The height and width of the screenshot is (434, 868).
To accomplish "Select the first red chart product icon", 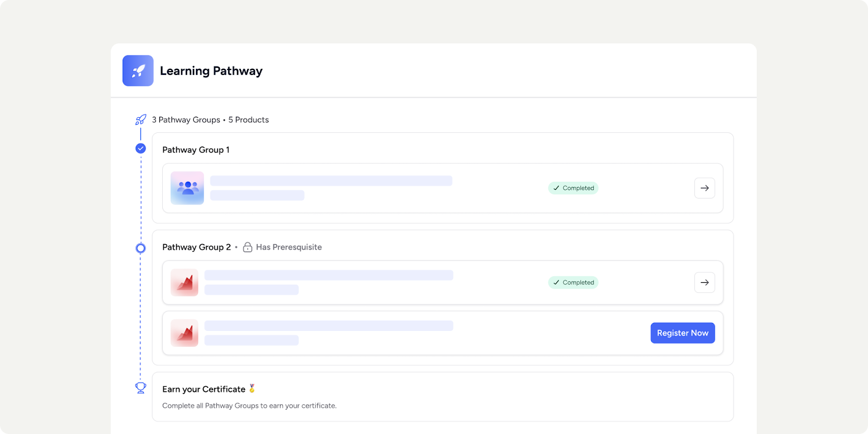I will point(184,283).
